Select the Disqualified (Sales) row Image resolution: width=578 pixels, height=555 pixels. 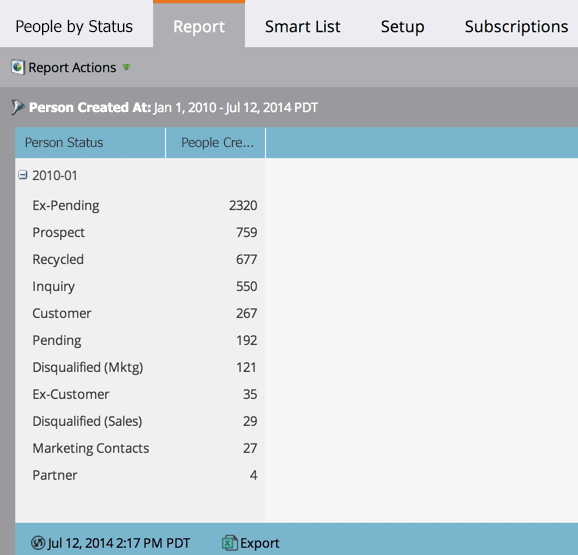click(140, 421)
